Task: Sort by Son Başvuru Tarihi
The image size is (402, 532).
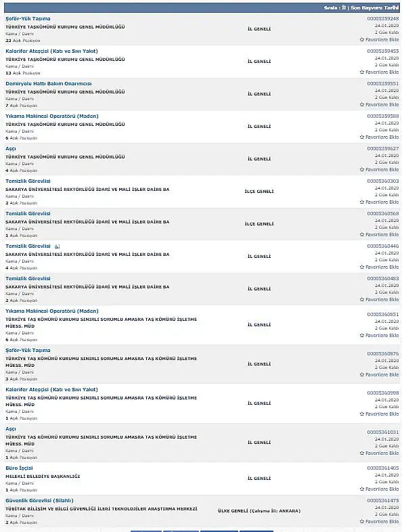Action: pos(375,7)
